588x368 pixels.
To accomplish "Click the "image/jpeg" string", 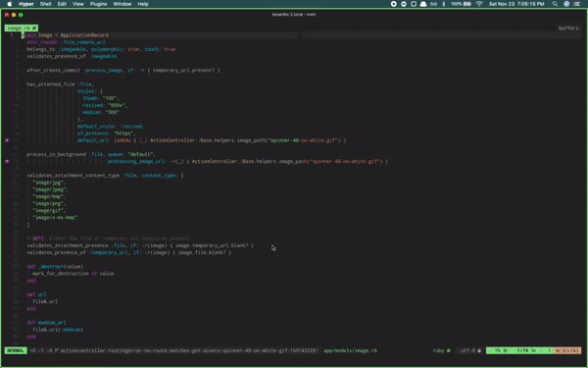I will [50, 189].
